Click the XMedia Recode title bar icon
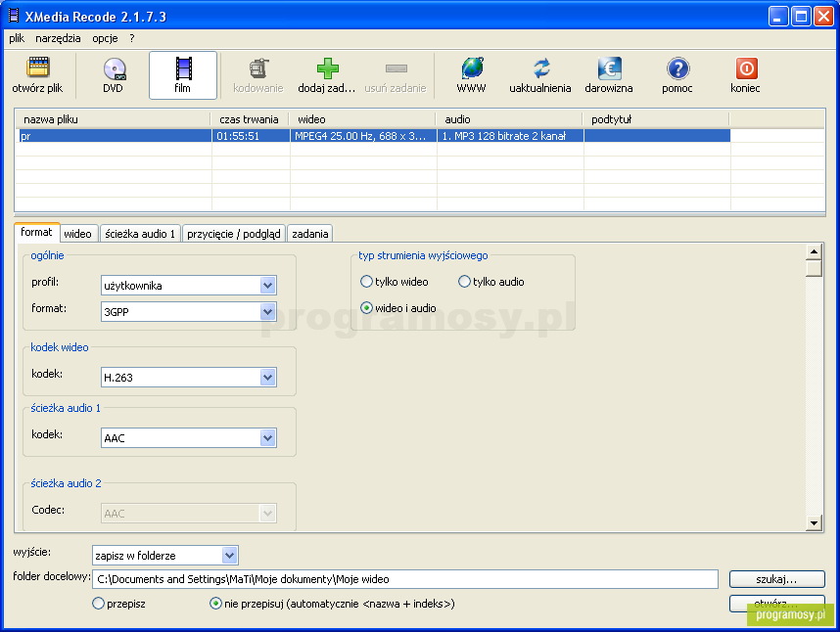Screen dimensions: 840x632 (14, 16)
